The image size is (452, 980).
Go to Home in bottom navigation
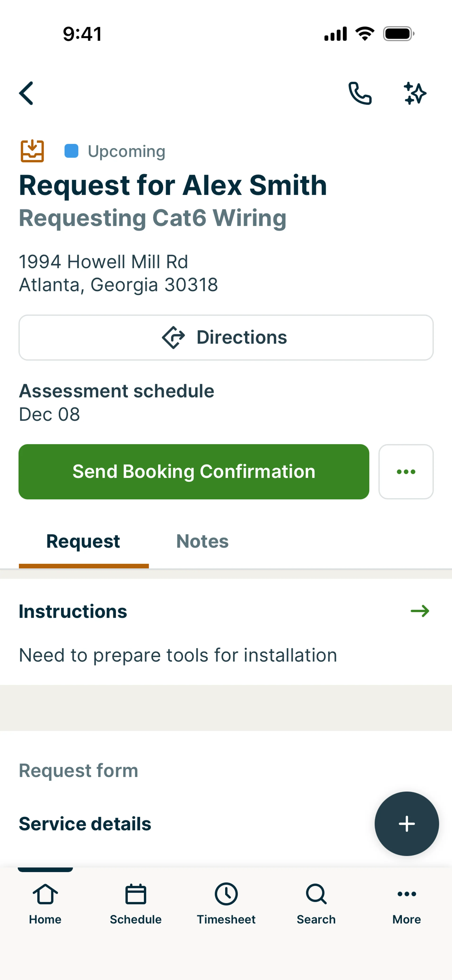click(x=45, y=903)
